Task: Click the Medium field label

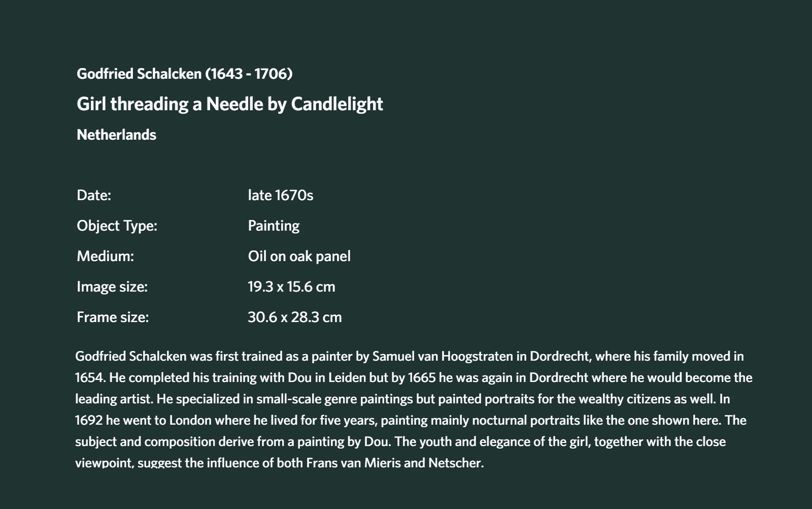Action: click(x=106, y=256)
